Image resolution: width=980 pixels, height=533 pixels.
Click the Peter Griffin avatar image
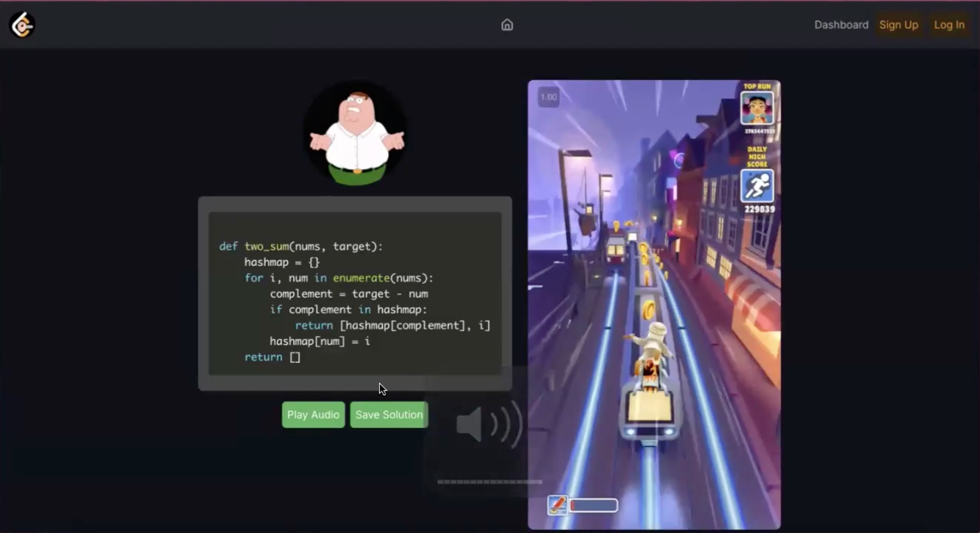(356, 134)
